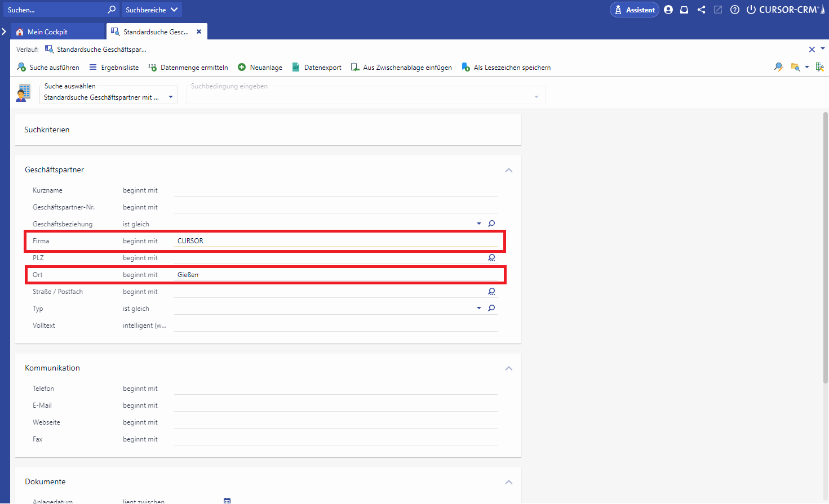The height and width of the screenshot is (504, 829).
Task: Switch to the Mein Cockpit tab
Action: 47,32
